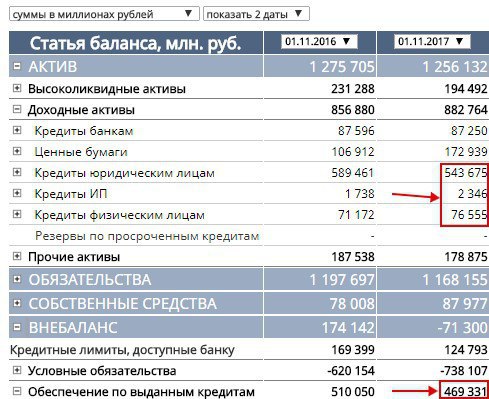Image resolution: width=489 pixels, height=399 pixels.
Task: Collapse the АКТИВ section
Action: point(17,66)
